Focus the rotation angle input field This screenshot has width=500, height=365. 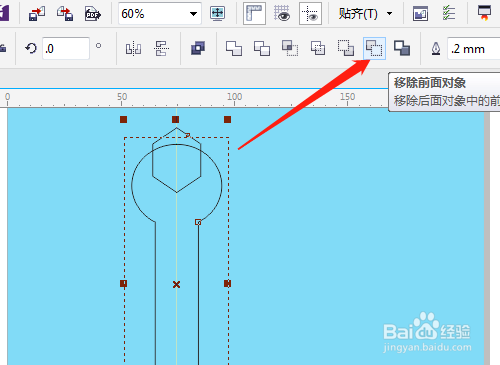tap(66, 49)
